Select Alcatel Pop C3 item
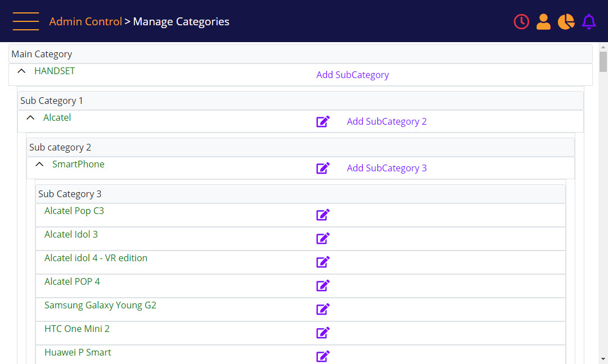 [x=74, y=211]
